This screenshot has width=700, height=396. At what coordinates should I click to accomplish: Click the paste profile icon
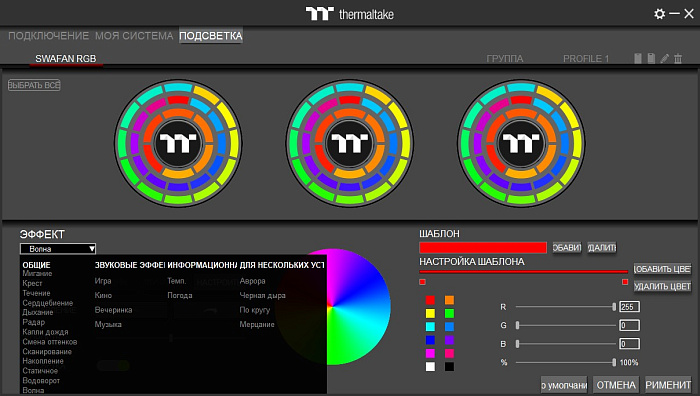tap(651, 58)
